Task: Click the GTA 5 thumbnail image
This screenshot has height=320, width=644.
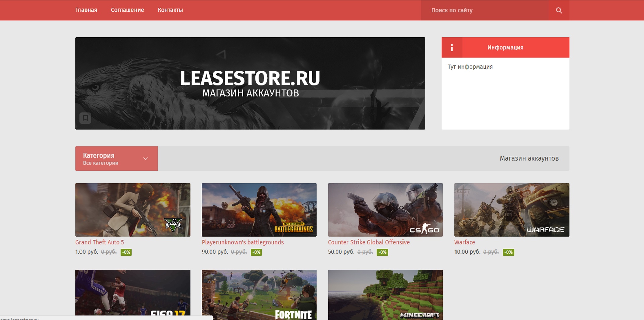Action: (133, 210)
